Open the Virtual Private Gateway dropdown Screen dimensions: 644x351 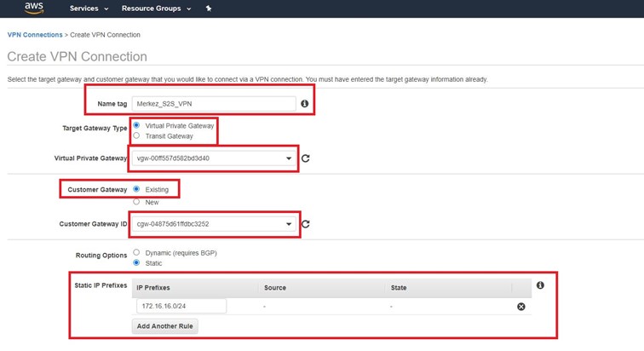click(213, 158)
